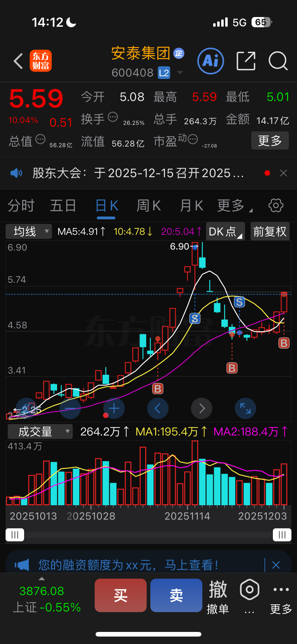Select the 日K chart tab

click(107, 206)
